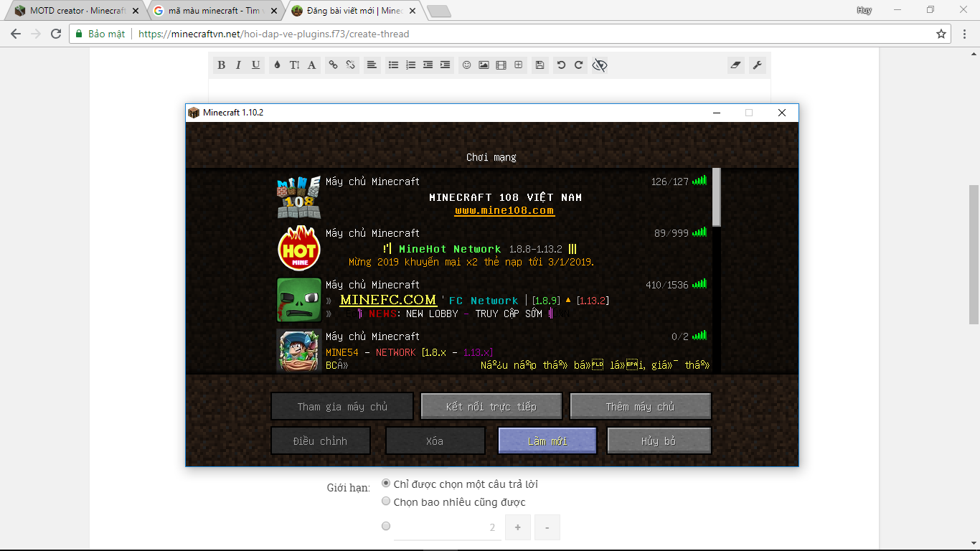
Task: Reload the current page
Action: click(x=56, y=34)
